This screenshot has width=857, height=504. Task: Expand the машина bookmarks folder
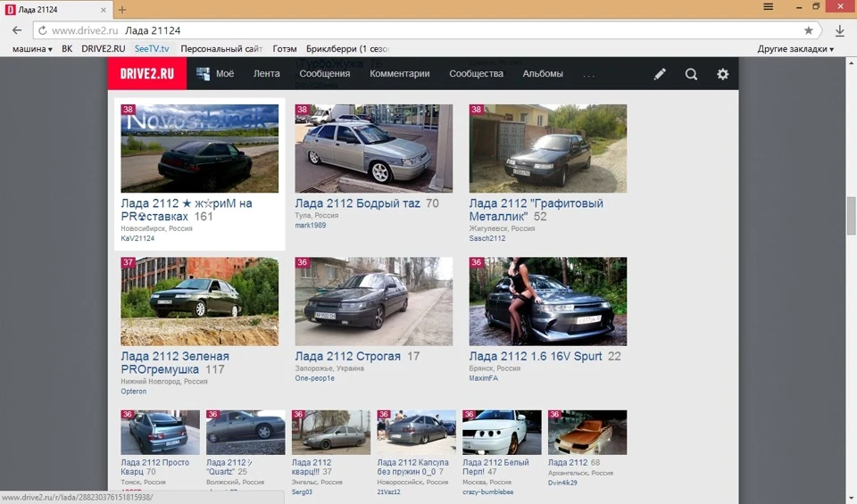point(32,48)
